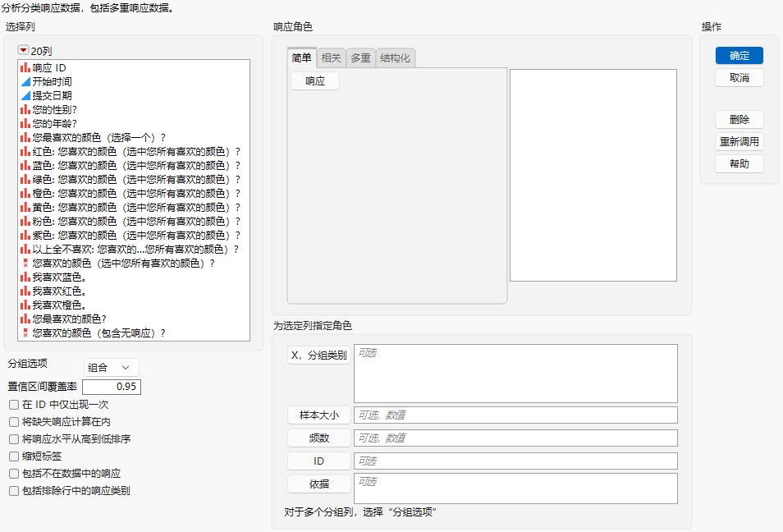
Task: Click the ID role drop box
Action: [515, 461]
